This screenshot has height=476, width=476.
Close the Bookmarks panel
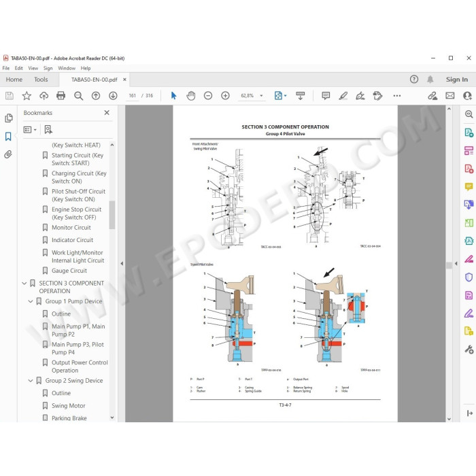107,113
